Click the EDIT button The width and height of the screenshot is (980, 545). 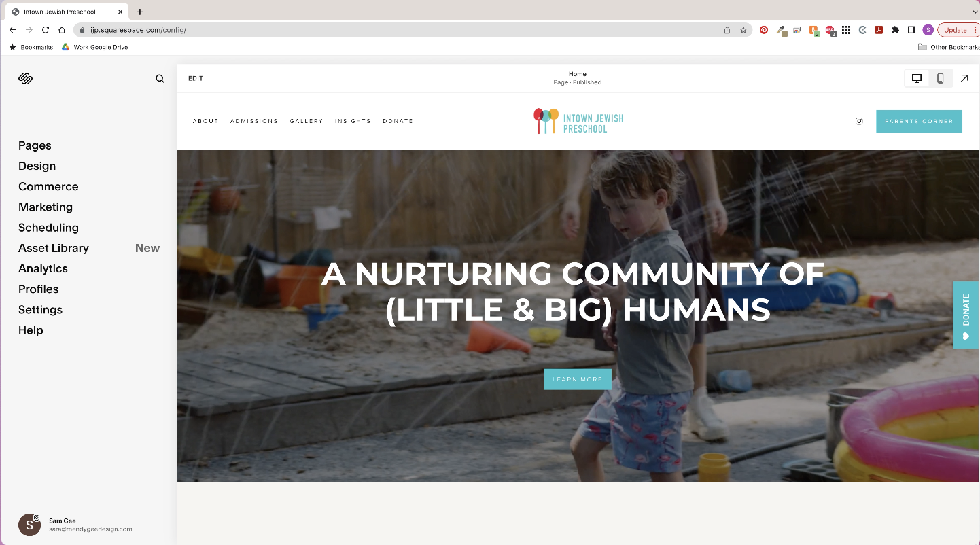click(196, 79)
